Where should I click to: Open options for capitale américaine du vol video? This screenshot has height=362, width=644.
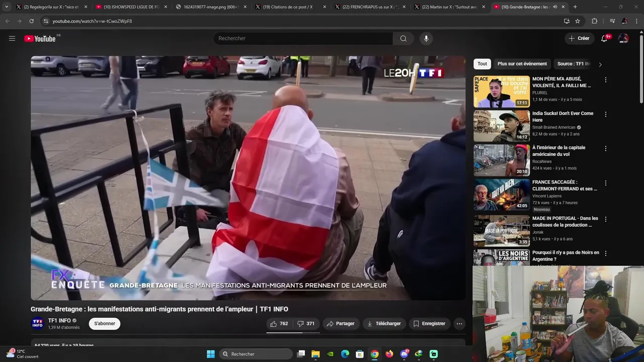(x=605, y=148)
